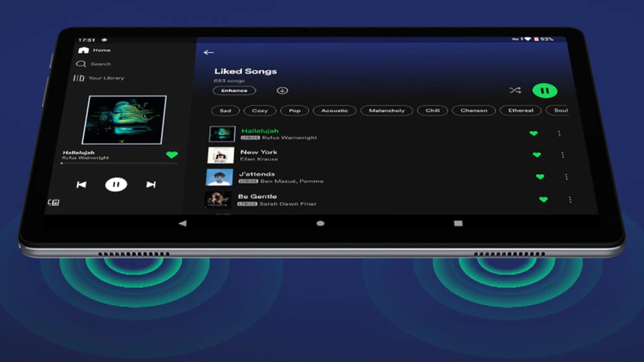This screenshot has height=362, width=644.
Task: Open Your Library in the sidebar
Action: tap(100, 78)
